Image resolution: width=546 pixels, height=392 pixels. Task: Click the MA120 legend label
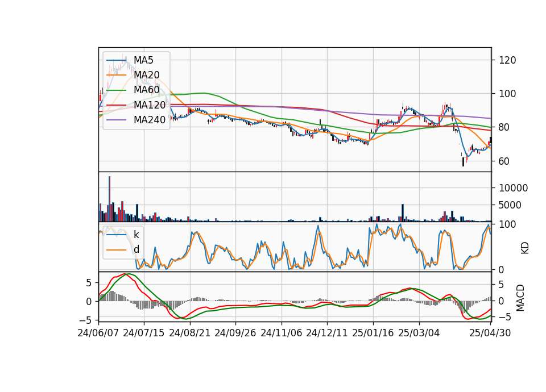[150, 105]
